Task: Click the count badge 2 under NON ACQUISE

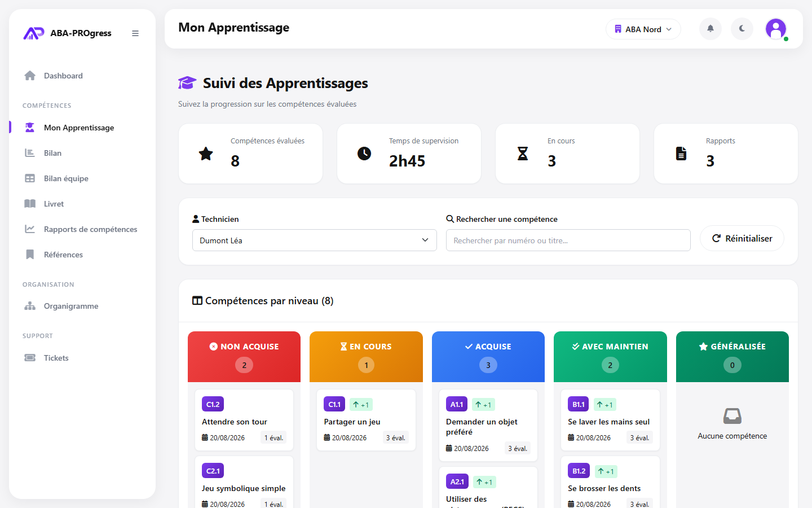Action: pyautogui.click(x=244, y=365)
